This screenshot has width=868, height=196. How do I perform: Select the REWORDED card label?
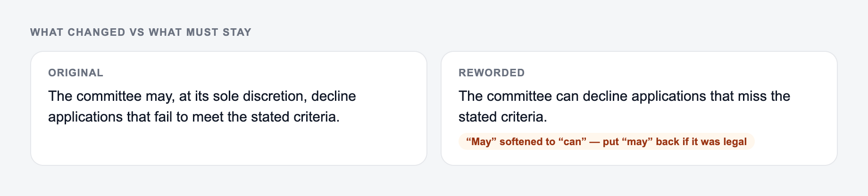pyautogui.click(x=492, y=73)
